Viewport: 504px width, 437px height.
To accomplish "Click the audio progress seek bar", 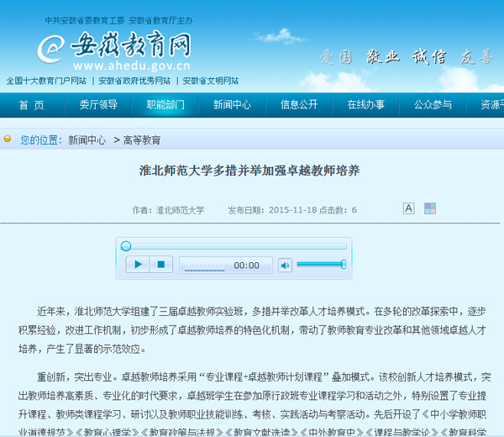I will pos(234,246).
